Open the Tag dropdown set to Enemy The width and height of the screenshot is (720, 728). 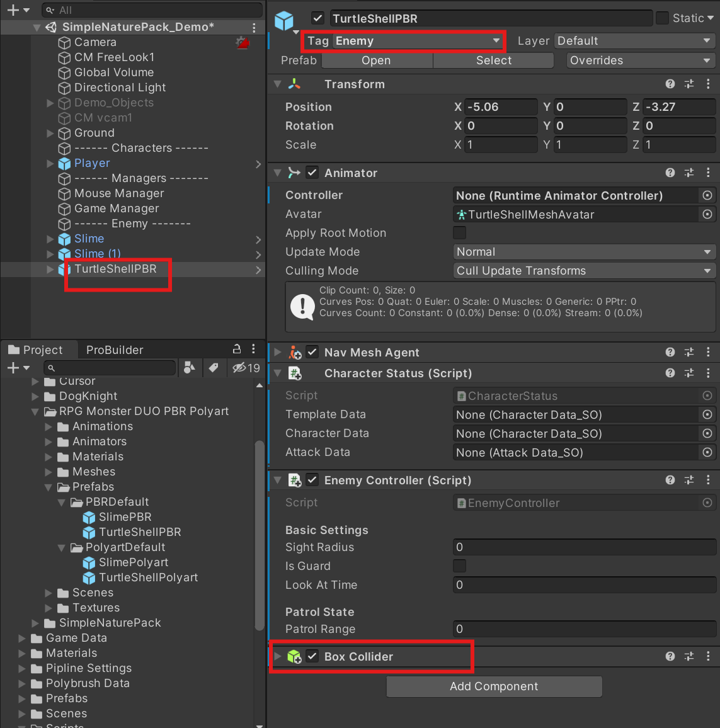pos(418,41)
